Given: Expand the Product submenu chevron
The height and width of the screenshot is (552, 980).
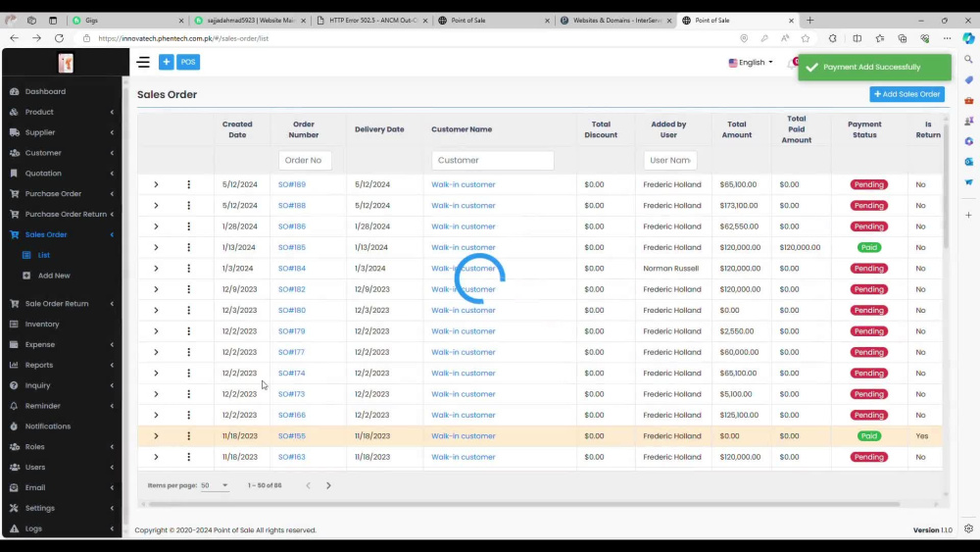Looking at the screenshot, I should pos(112,112).
